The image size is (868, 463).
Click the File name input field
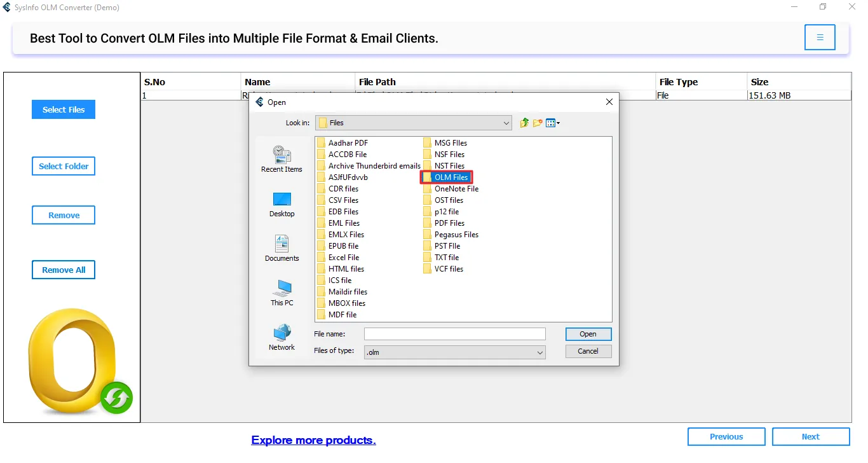pyautogui.click(x=455, y=334)
